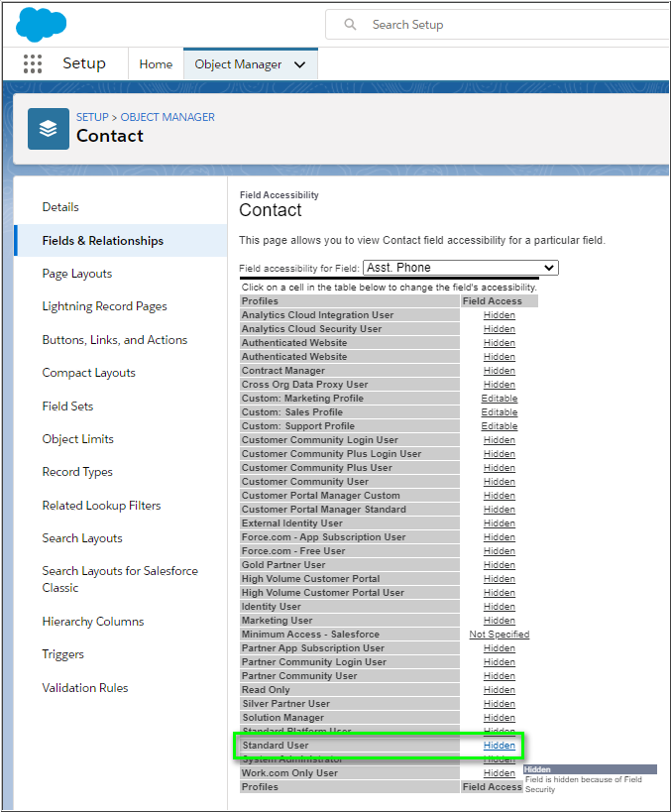Click Hidden for Analytics Cloud Integration User

pyautogui.click(x=500, y=315)
